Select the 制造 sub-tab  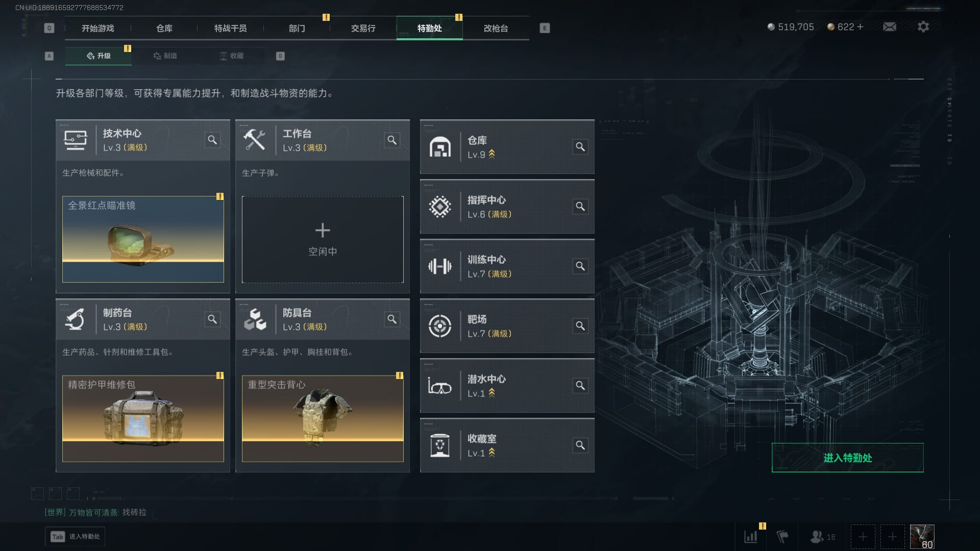click(x=165, y=56)
